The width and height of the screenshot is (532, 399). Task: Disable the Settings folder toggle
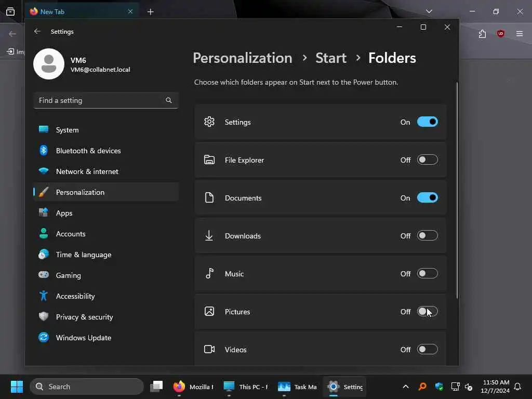[427, 122]
